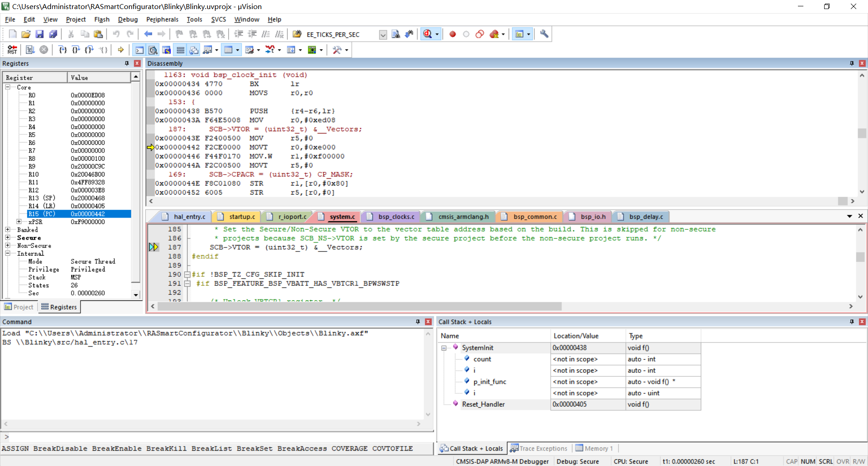Click the Configuration wrench icon
Screen dimensions: 868x466
click(544, 34)
